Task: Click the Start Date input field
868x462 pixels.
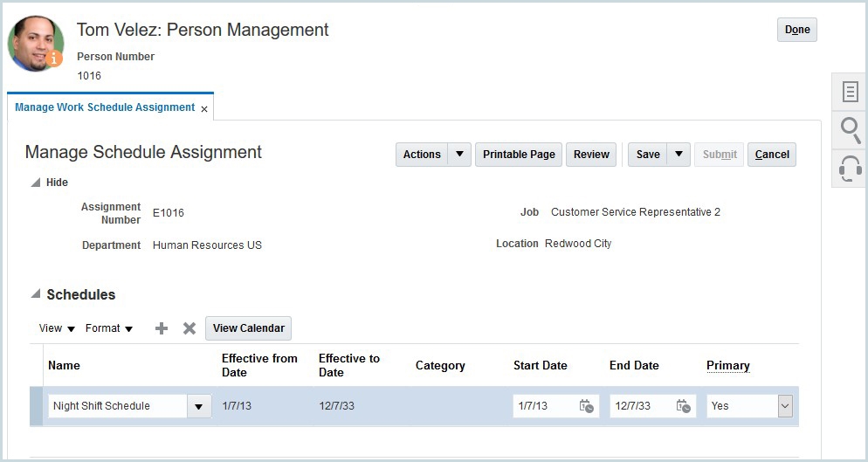Action: click(x=543, y=406)
